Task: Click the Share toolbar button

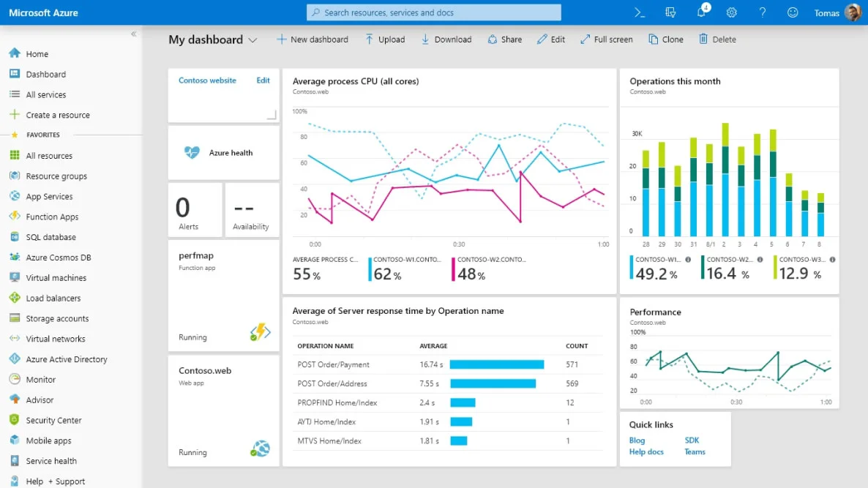Action: [x=504, y=40]
